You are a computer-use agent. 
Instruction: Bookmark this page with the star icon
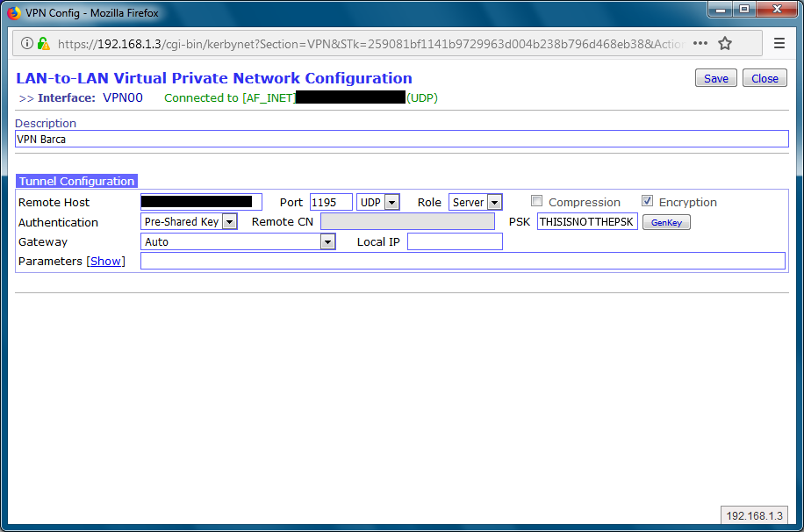pyautogui.click(x=725, y=43)
